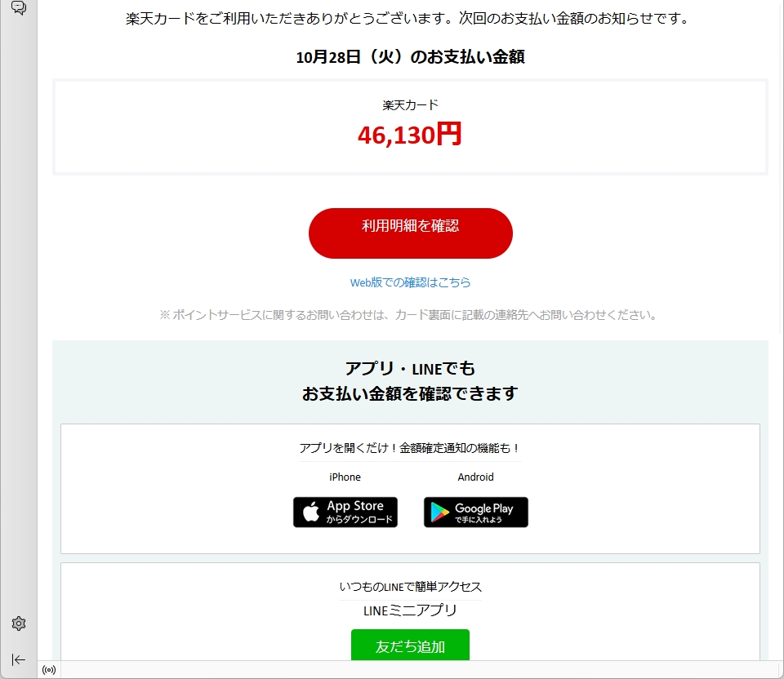784x679 pixels.
Task: Click the 46,130円 payment amount
Action: (x=409, y=135)
